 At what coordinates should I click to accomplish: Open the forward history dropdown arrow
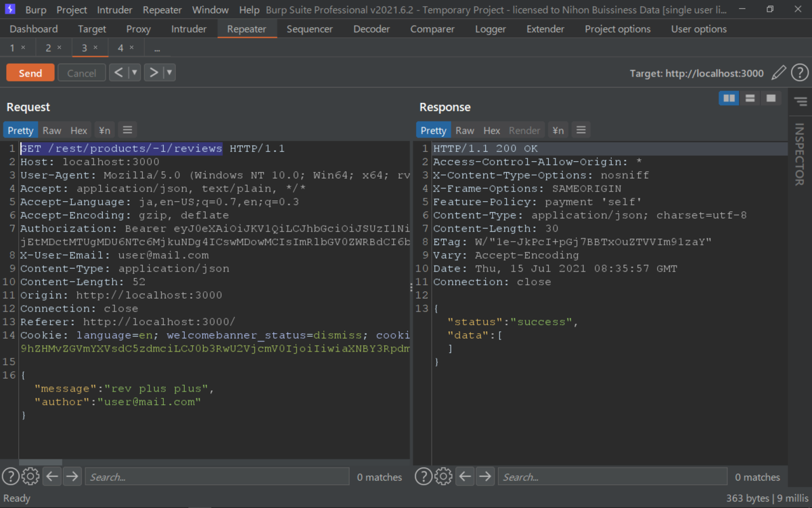170,72
